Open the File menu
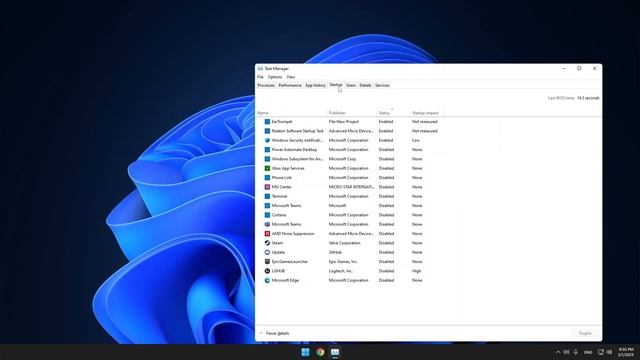The image size is (640, 360). coord(260,77)
